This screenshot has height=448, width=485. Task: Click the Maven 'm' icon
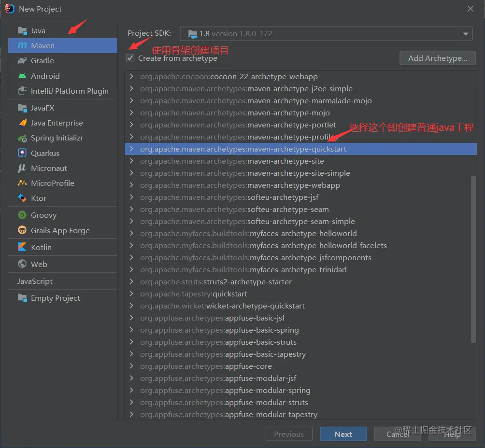click(x=22, y=45)
